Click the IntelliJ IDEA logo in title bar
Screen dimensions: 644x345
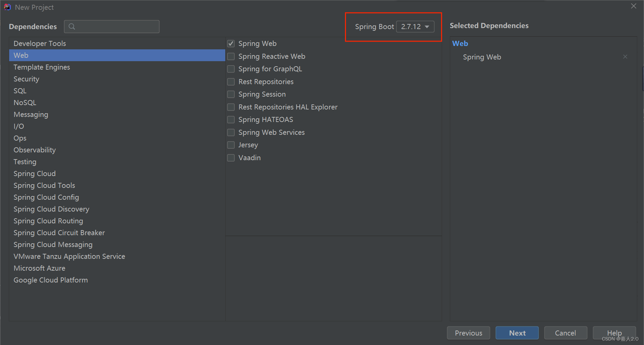tap(7, 7)
